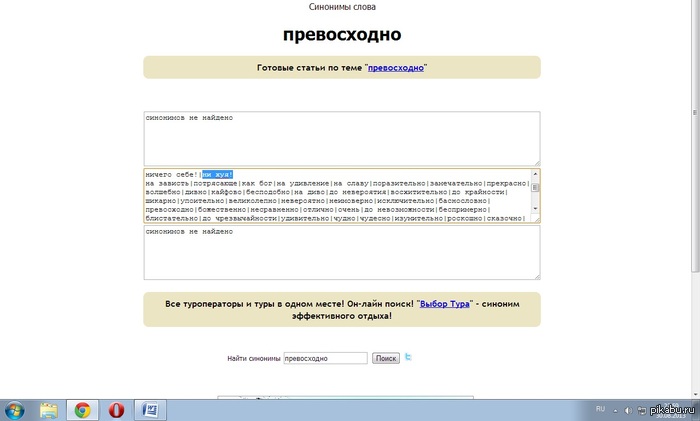
Task: Click the synonym 'замечательно'
Action: [456, 183]
